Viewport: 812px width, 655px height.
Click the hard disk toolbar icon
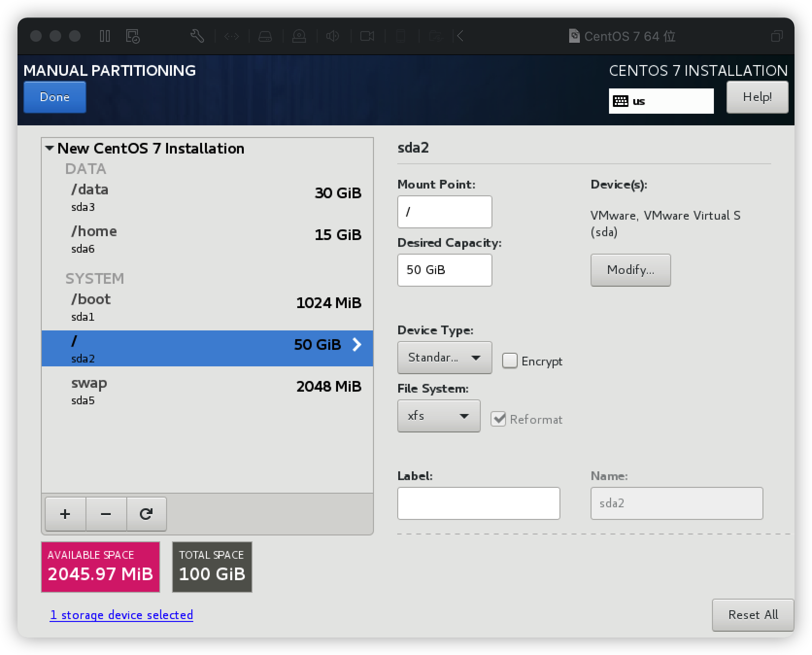click(265, 36)
